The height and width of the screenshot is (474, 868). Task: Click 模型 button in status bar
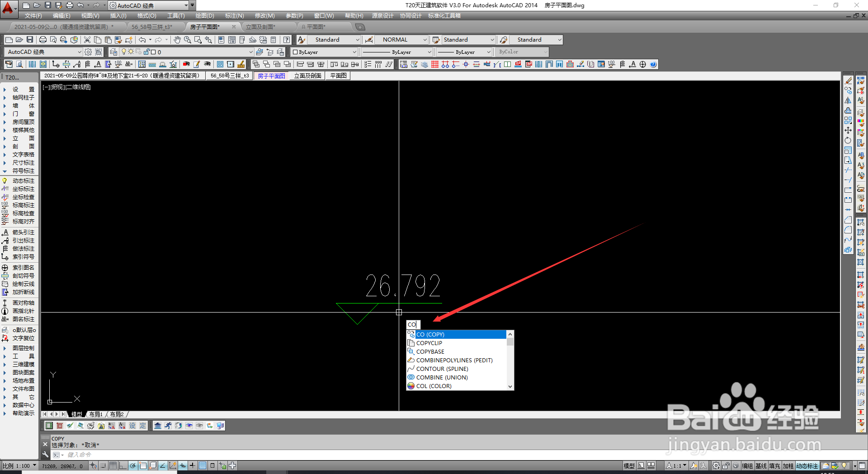[x=629, y=465]
